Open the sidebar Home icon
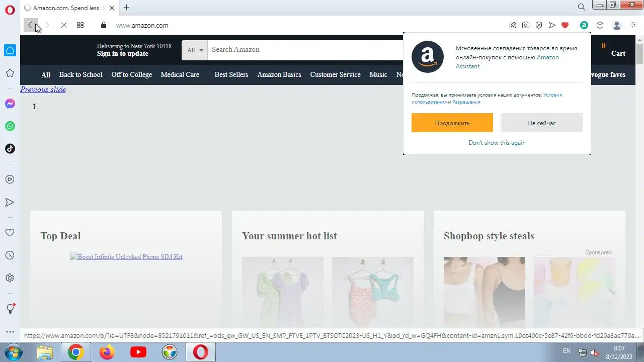 point(10,50)
